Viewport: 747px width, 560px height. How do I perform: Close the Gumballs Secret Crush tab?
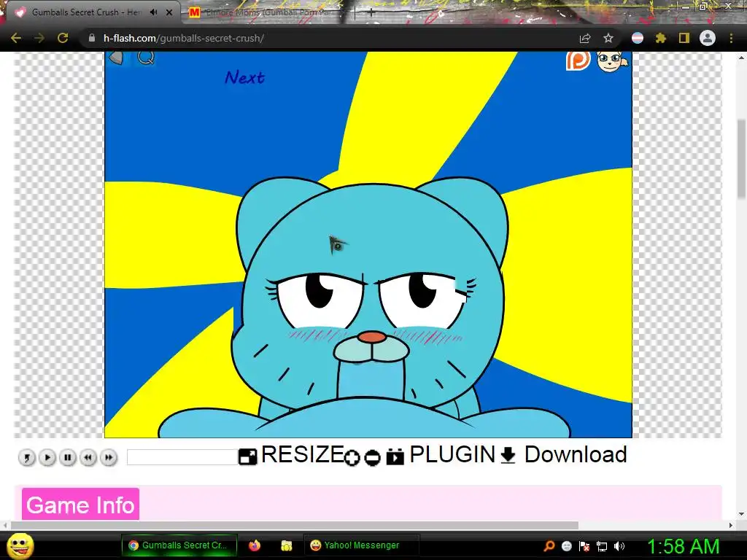click(169, 12)
